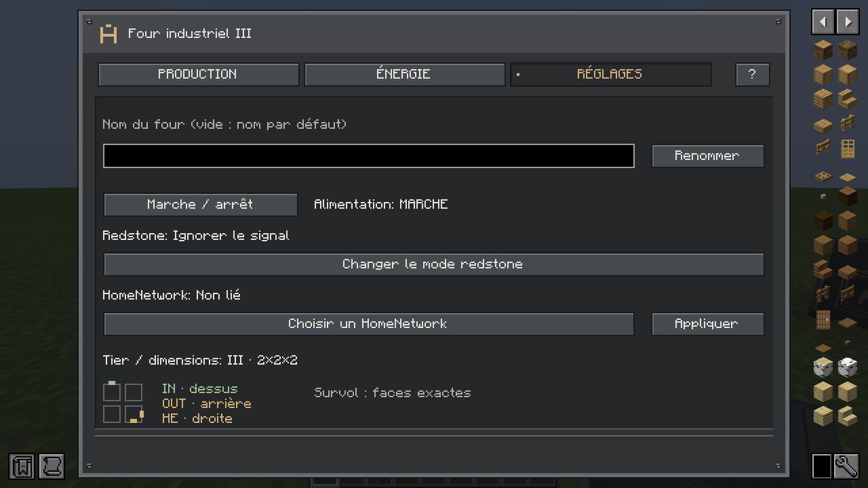
Task: Click the 'OUT · arrière' face label
Action: pos(206,404)
